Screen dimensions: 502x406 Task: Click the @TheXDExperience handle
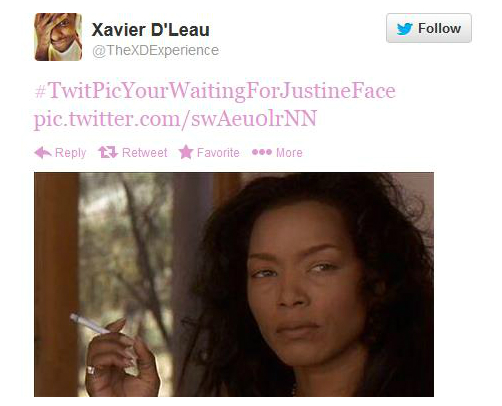click(x=155, y=50)
